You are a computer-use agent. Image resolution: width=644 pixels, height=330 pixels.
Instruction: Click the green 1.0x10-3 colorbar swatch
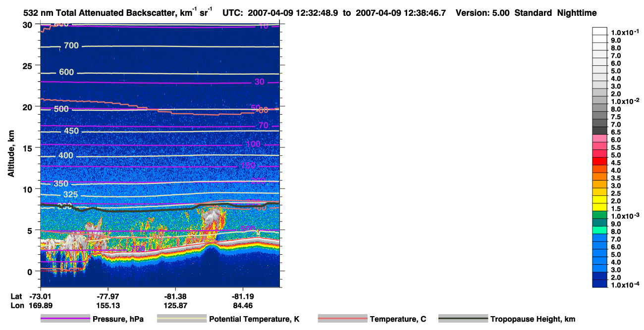(599, 215)
